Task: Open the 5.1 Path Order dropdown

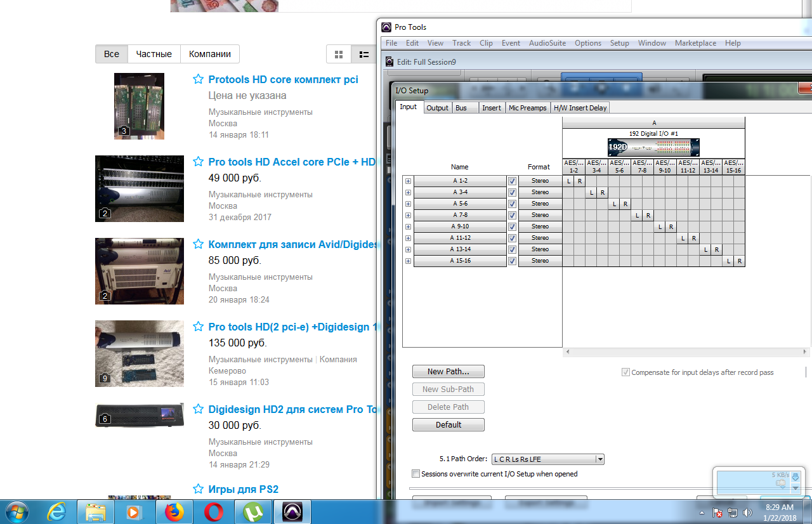Action: click(x=547, y=459)
